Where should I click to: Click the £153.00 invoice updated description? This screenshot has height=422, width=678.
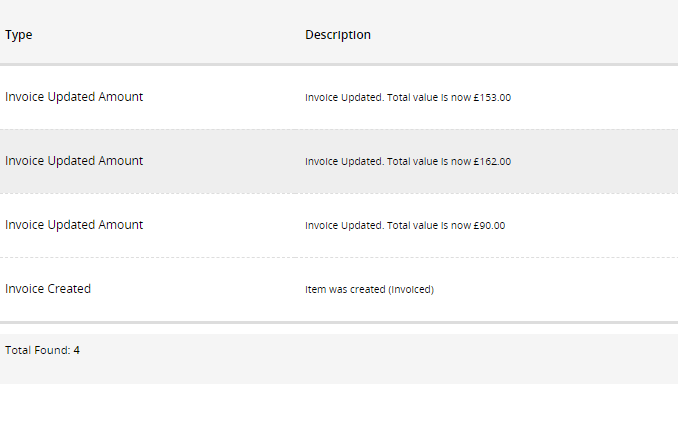point(408,97)
